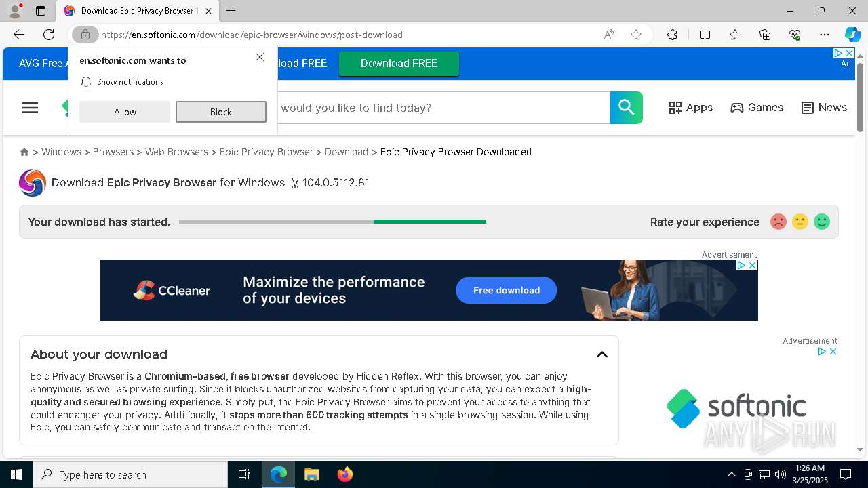Click the magnifier search button

click(x=627, y=108)
